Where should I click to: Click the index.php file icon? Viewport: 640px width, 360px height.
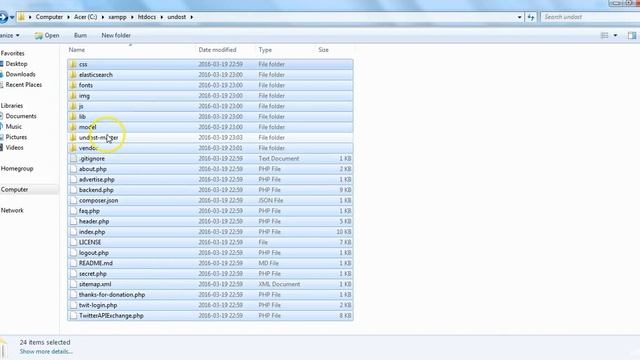click(x=73, y=232)
